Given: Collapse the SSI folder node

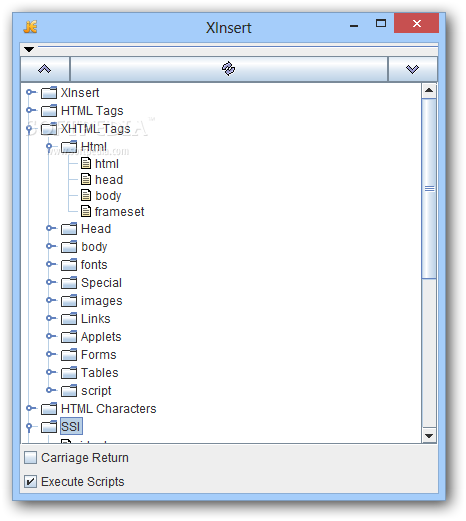Looking at the screenshot, I should pyautogui.click(x=29, y=427).
